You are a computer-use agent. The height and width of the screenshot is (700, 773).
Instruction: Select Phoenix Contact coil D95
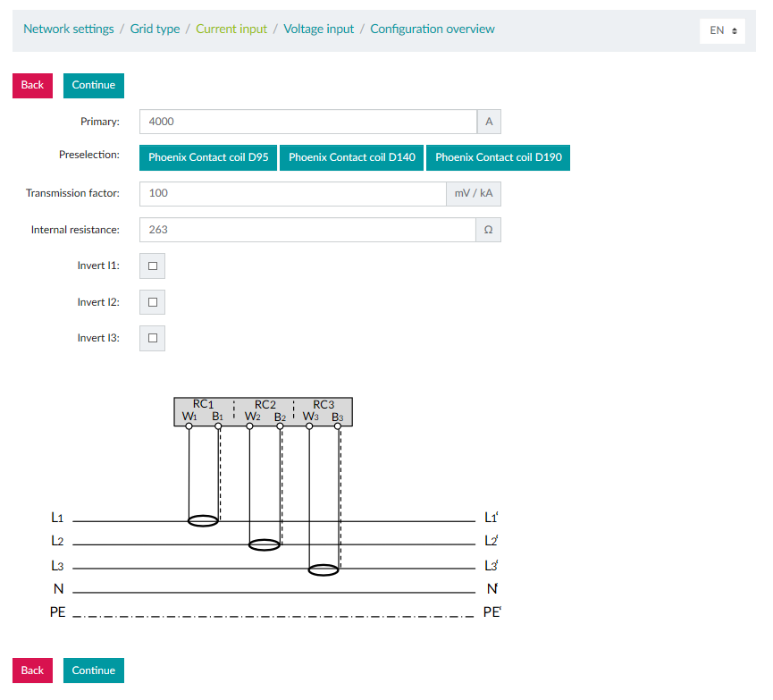pos(207,156)
